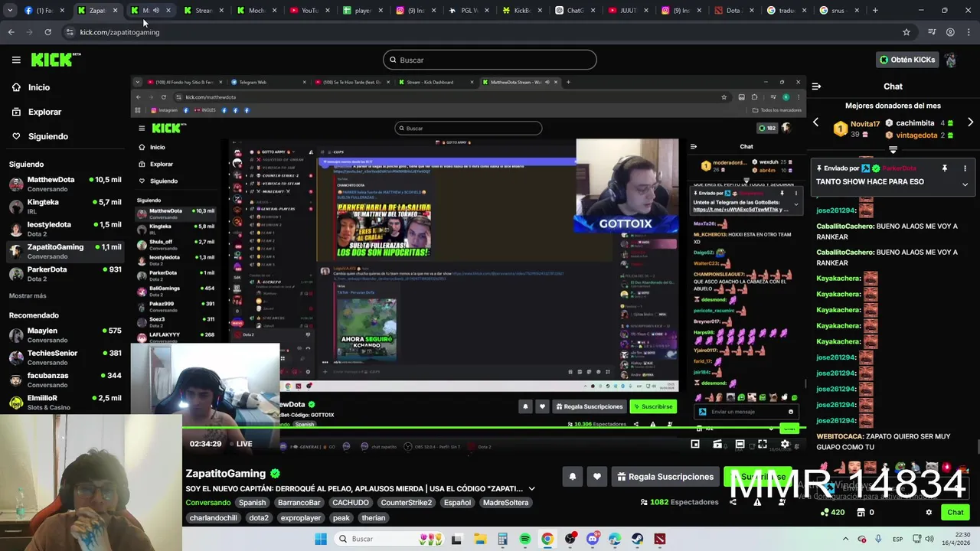Open browser tab search dropdown arrow

click(x=10, y=10)
